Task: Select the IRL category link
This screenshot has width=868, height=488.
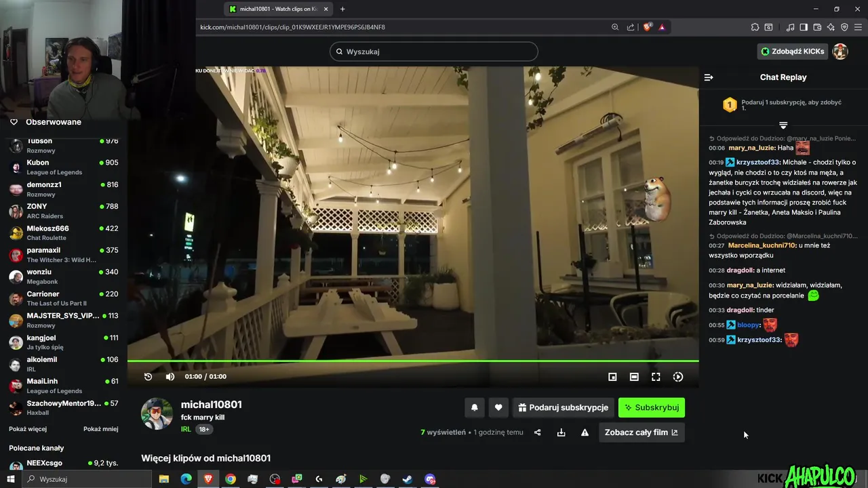Action: [186, 429]
